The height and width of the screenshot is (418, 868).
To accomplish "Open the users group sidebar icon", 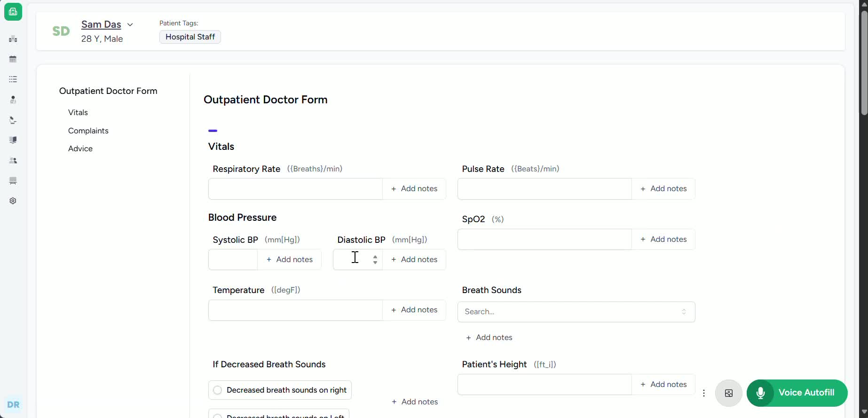I will (13, 161).
